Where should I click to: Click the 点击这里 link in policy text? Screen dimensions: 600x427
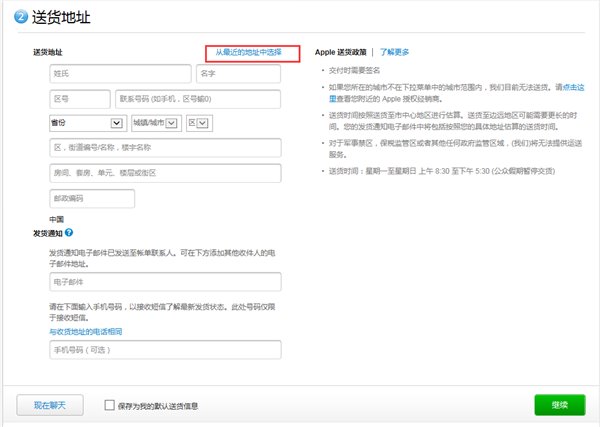coord(572,87)
